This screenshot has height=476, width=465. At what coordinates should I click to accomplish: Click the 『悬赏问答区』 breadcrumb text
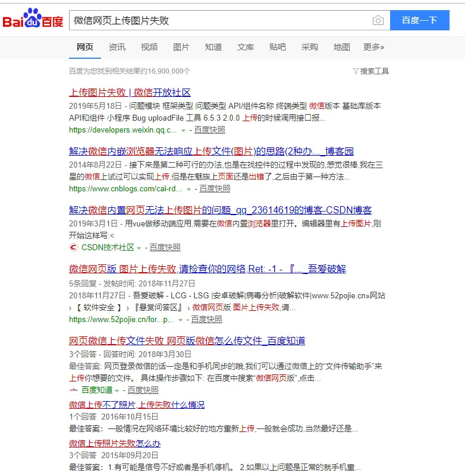coord(158,307)
